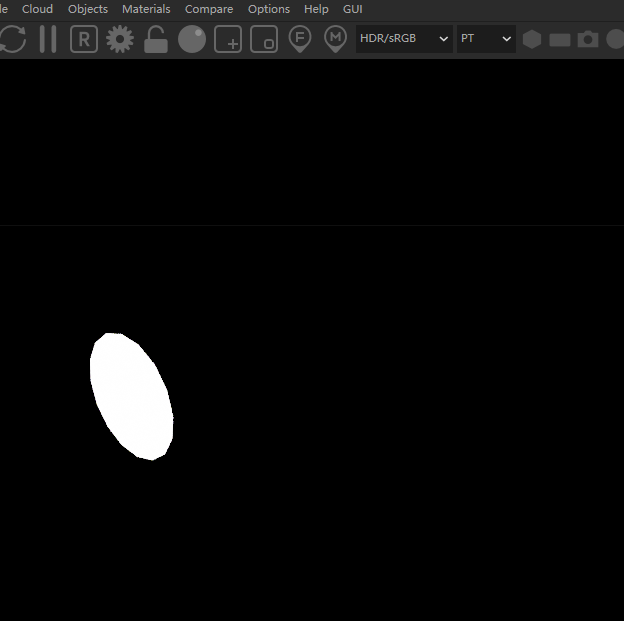The image size is (624, 621).
Task: Restart the render with the refresh icon
Action: (x=13, y=39)
